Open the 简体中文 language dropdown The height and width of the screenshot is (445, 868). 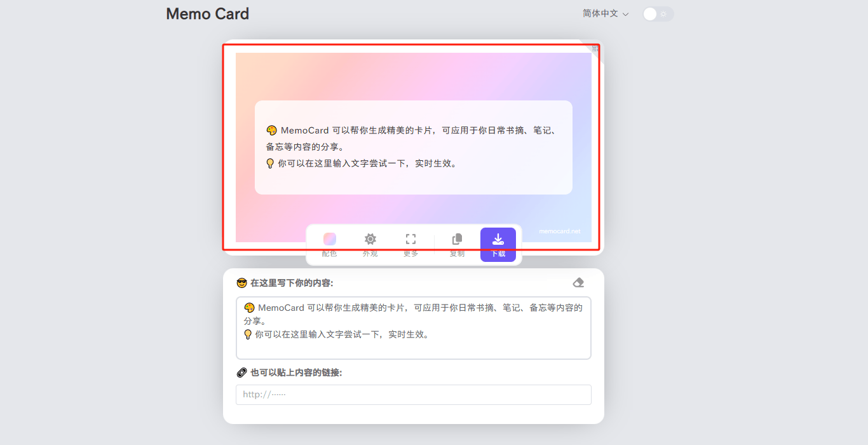[601, 13]
